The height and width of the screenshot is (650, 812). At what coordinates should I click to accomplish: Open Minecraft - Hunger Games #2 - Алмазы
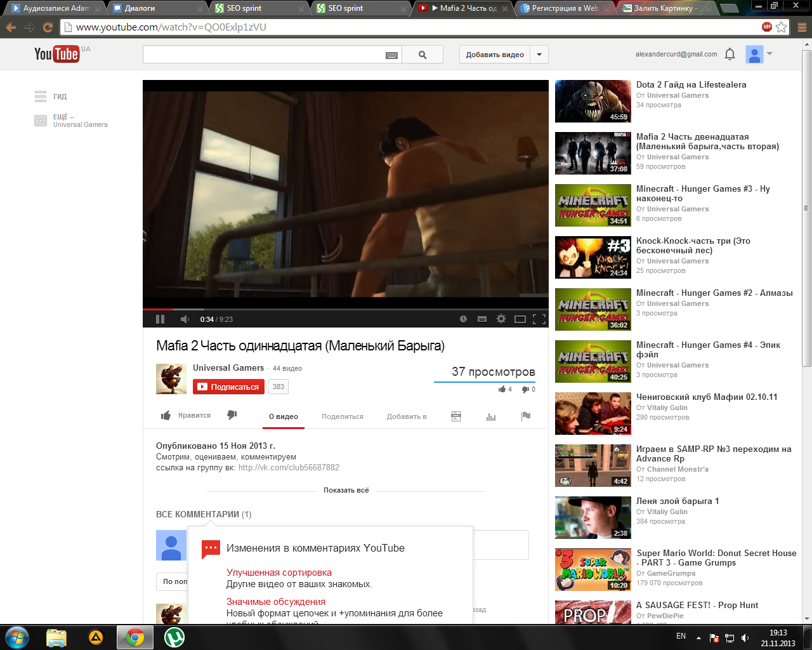714,293
